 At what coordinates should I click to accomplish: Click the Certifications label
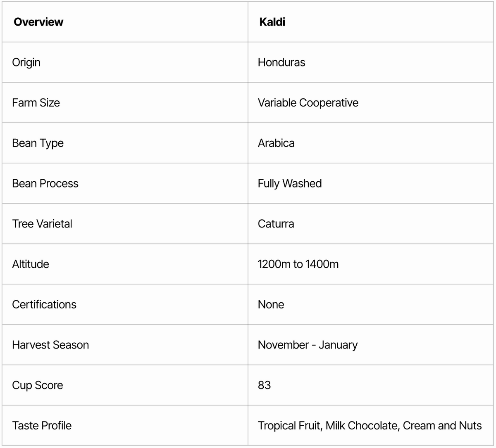(x=44, y=305)
